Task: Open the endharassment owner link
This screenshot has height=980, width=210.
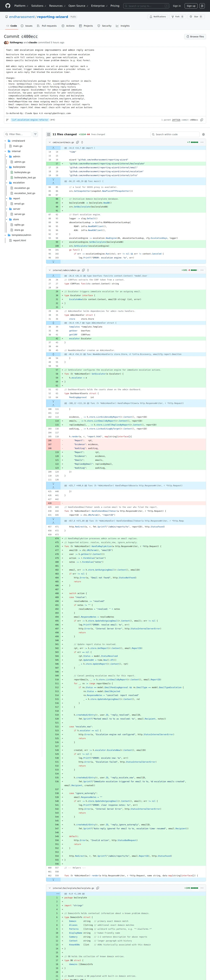Action: point(22,17)
